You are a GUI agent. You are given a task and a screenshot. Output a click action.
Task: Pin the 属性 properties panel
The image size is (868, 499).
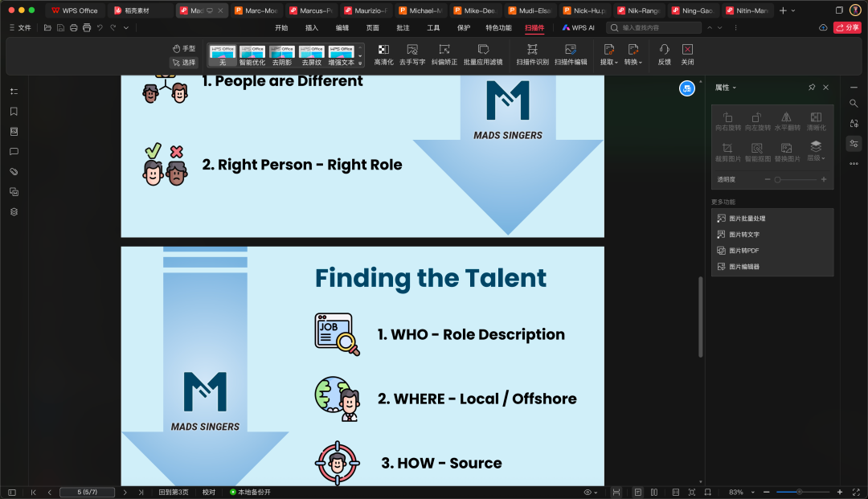click(812, 88)
